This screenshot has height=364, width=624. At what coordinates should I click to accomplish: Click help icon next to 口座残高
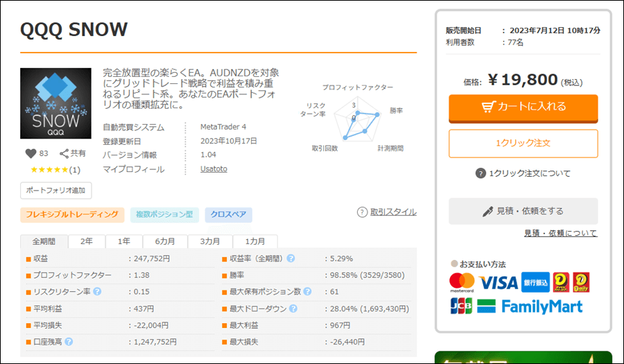(69, 342)
